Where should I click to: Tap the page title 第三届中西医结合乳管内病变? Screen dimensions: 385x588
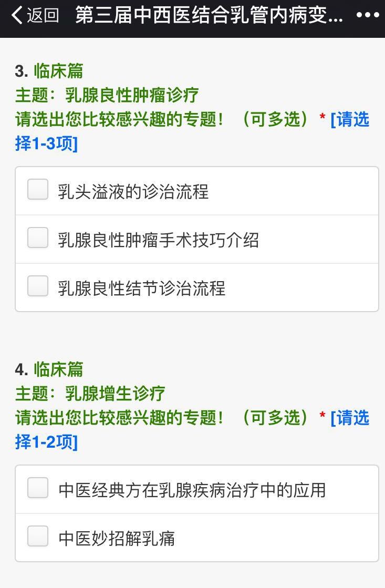click(209, 15)
